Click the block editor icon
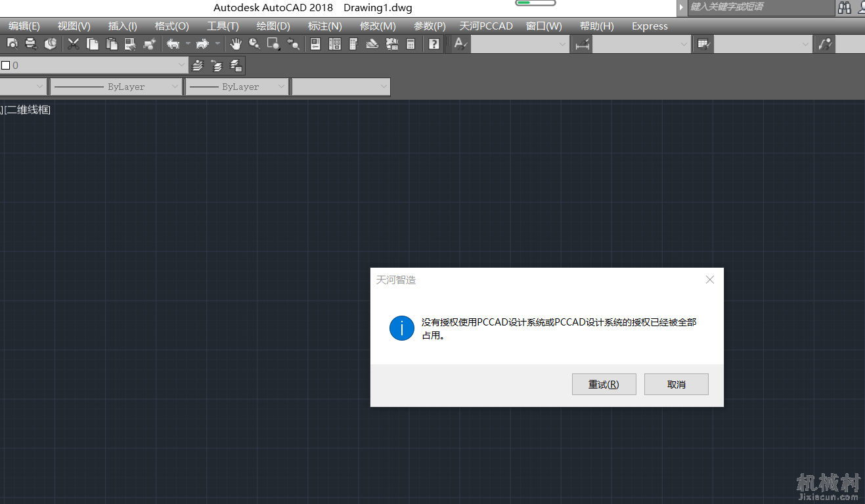Image resolution: width=865 pixels, height=504 pixels. coord(149,44)
